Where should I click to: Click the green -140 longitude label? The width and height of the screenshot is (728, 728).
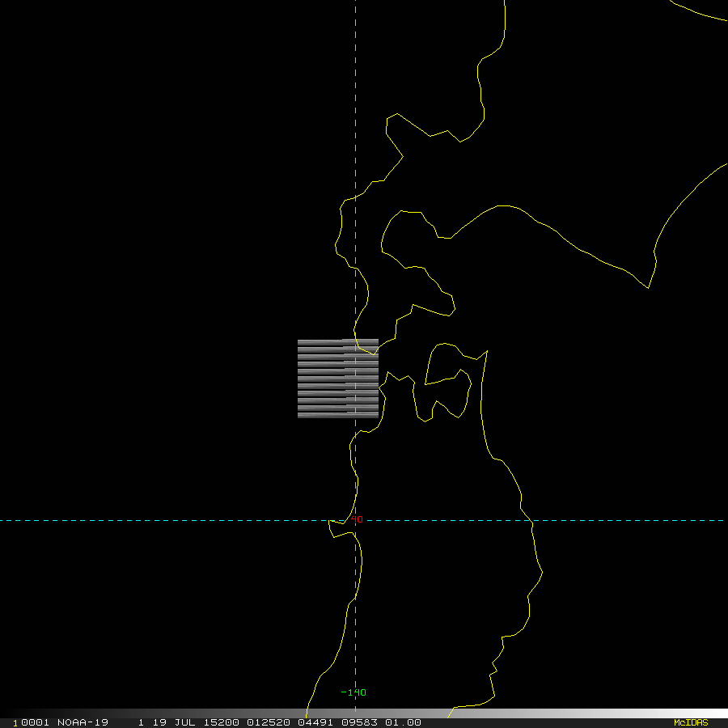coord(353,692)
